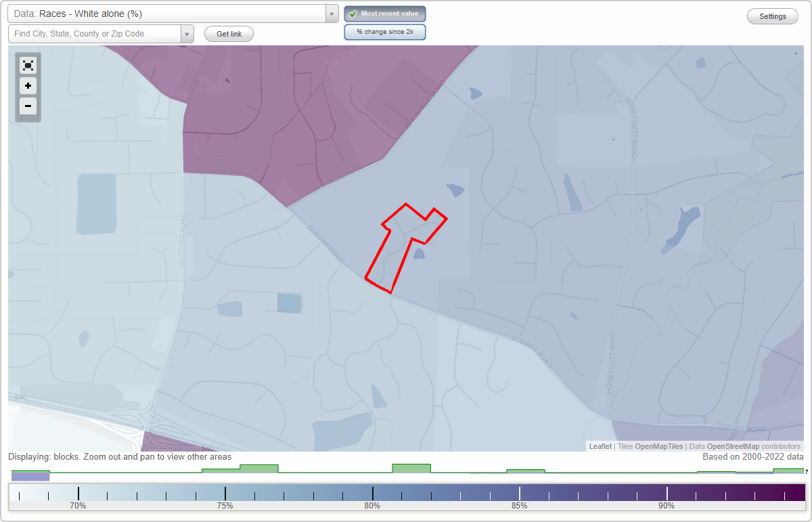
Task: Zoom in with the plus button
Action: (x=28, y=86)
